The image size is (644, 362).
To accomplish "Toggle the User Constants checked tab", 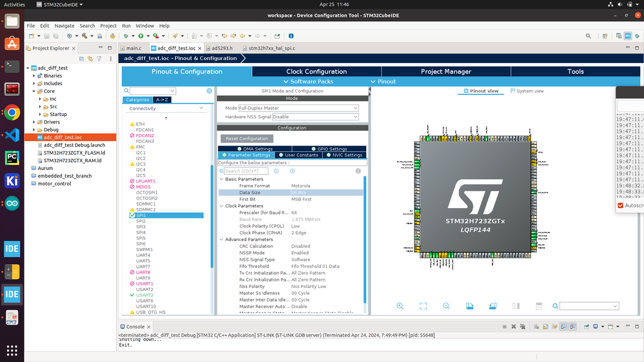I will coord(298,155).
